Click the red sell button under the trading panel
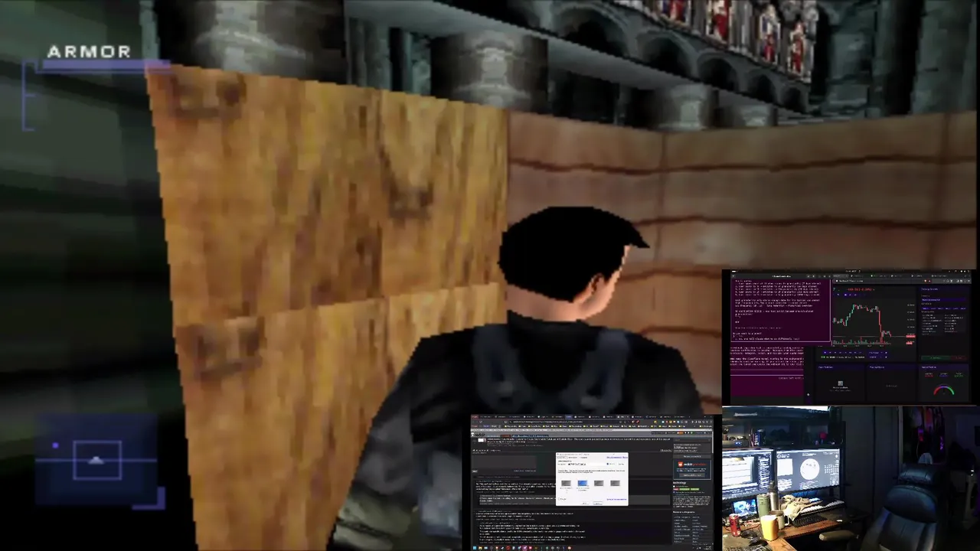980x551 pixels. tap(959, 358)
